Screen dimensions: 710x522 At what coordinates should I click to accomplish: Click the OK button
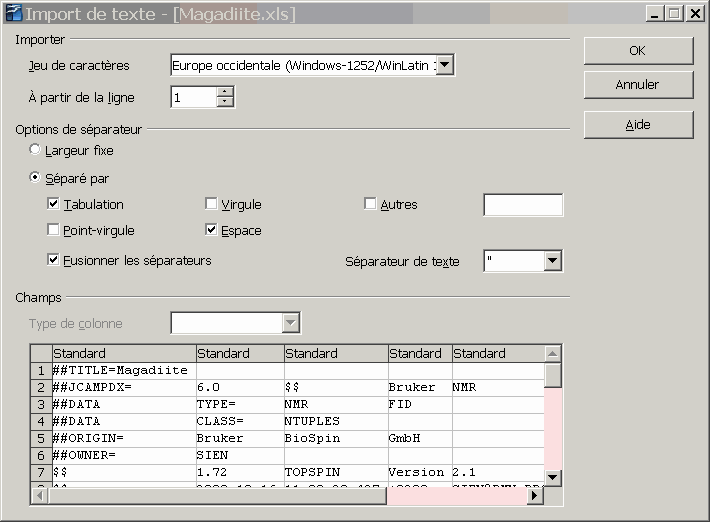638,51
